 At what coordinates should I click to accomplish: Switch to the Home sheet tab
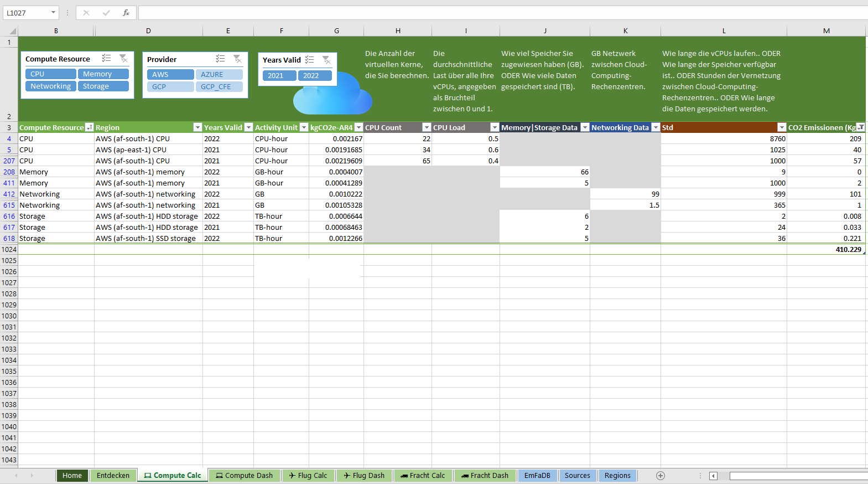[x=72, y=476]
